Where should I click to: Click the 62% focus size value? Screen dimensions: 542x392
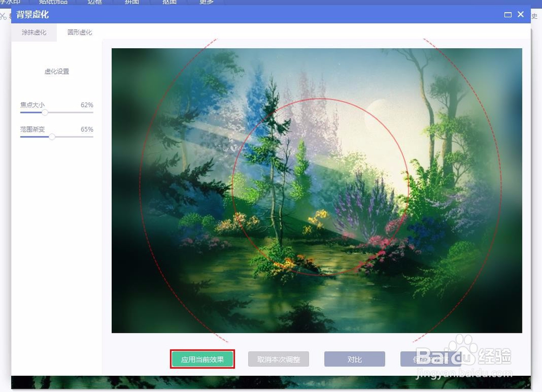click(87, 105)
